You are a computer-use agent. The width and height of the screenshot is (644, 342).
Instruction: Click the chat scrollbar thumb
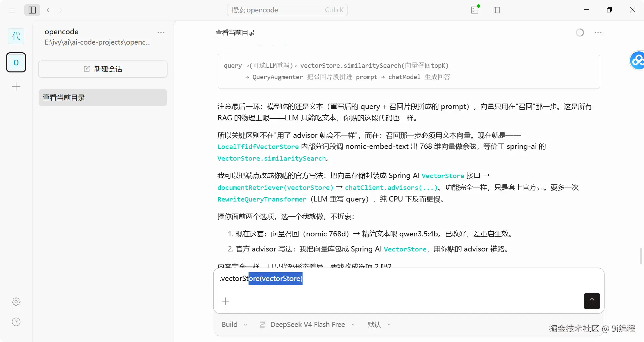641,256
